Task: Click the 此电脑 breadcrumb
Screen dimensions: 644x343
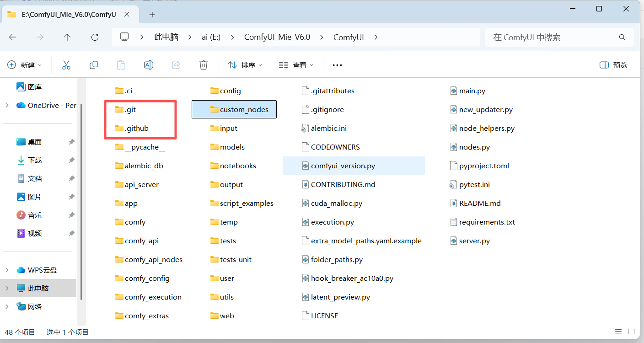Action: [166, 37]
